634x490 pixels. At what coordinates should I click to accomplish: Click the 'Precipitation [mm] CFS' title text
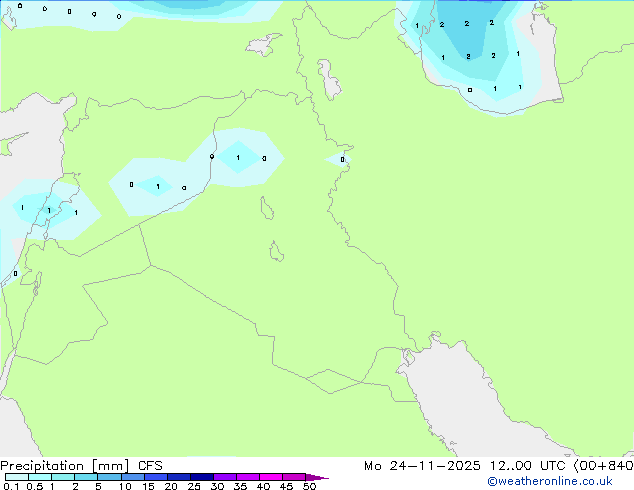pyautogui.click(x=81, y=466)
